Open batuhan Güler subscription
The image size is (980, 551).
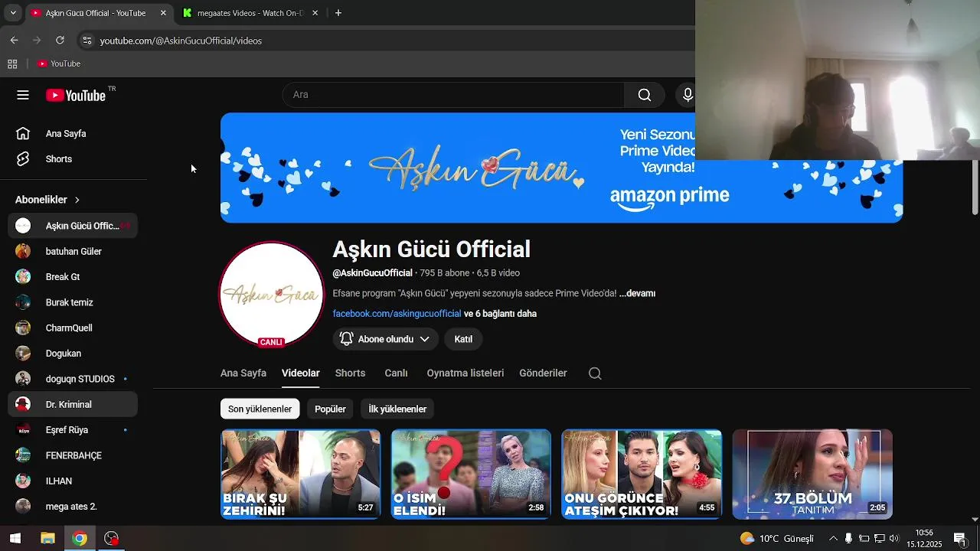73,252
